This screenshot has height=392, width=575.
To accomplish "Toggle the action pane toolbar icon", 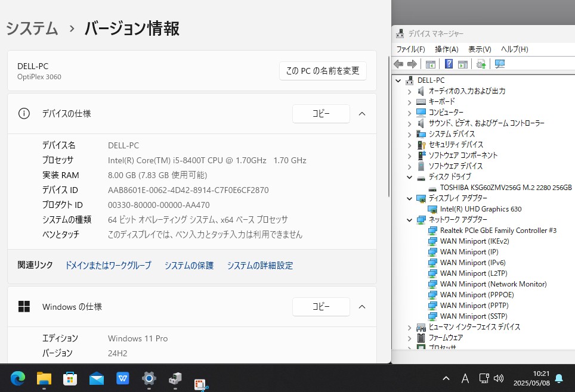I will tap(463, 64).
